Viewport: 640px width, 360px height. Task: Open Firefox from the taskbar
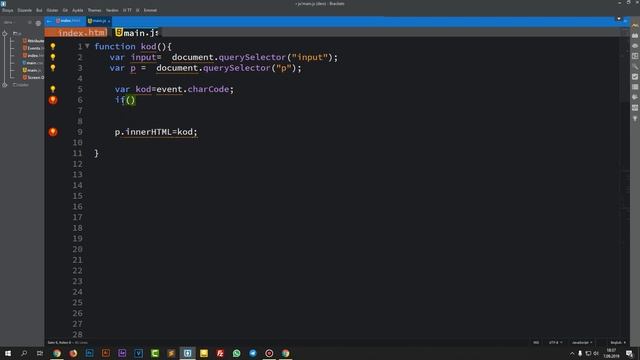73,353
